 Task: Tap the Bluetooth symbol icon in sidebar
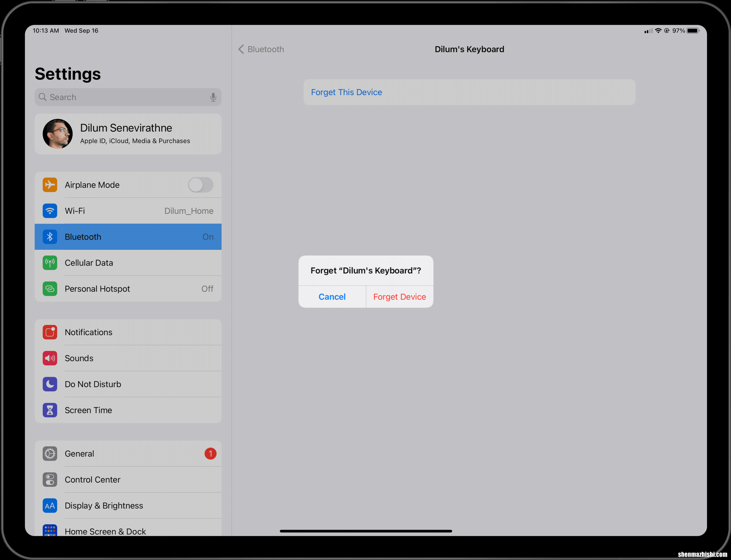click(x=50, y=237)
